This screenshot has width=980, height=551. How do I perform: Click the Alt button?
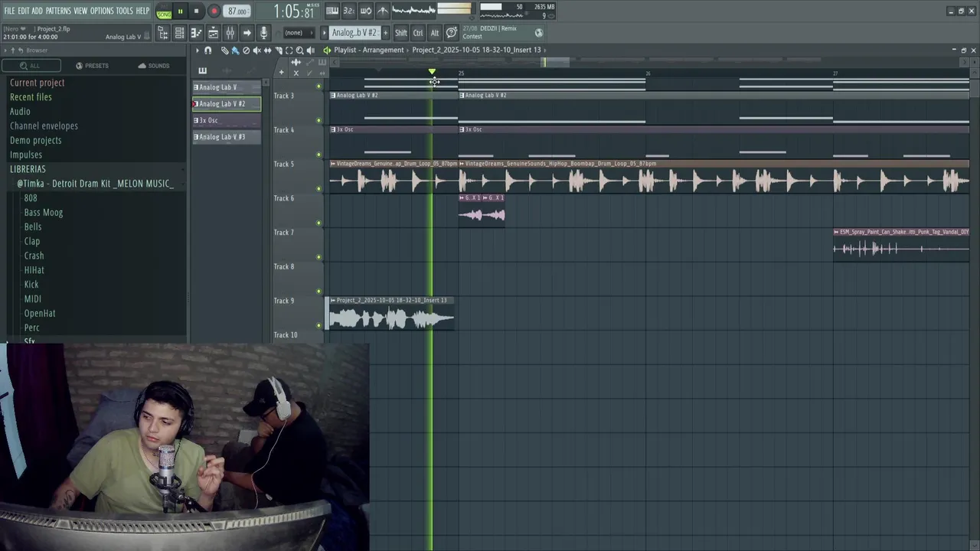(x=435, y=33)
